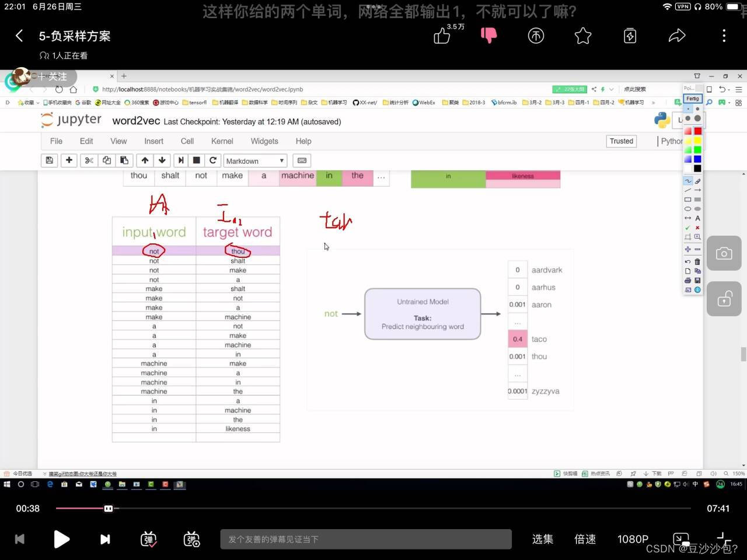Open the command palette keyboard icon
Image resolution: width=747 pixels, height=560 pixels.
tap(302, 160)
